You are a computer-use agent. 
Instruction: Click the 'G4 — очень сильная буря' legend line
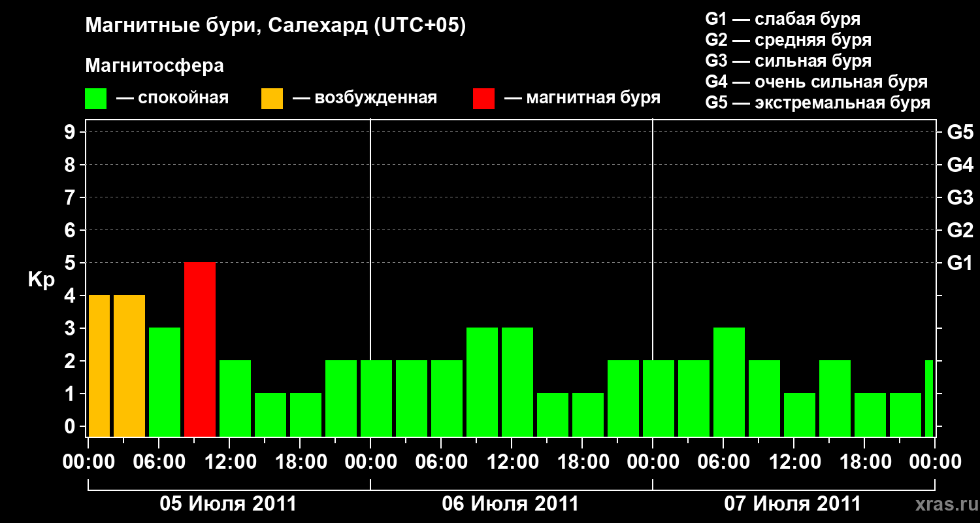point(817,82)
